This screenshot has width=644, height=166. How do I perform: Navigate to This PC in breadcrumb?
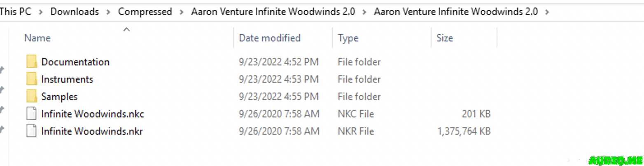[x=16, y=12]
